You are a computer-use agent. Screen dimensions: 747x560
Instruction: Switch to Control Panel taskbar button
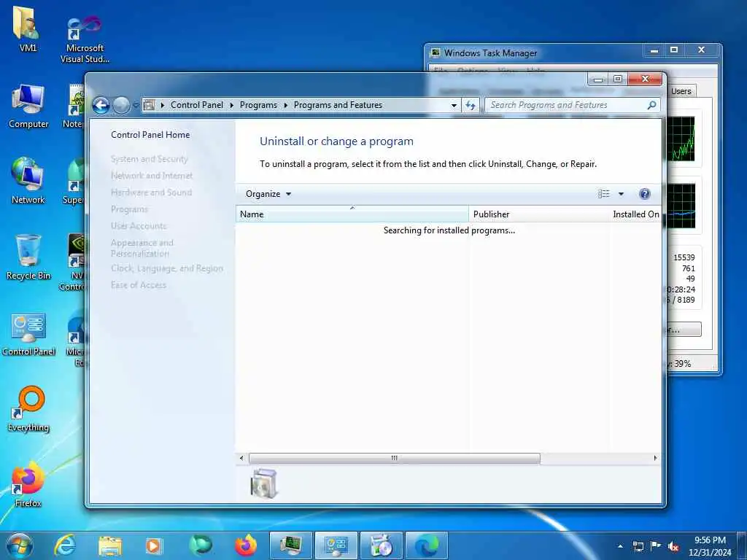click(x=336, y=545)
